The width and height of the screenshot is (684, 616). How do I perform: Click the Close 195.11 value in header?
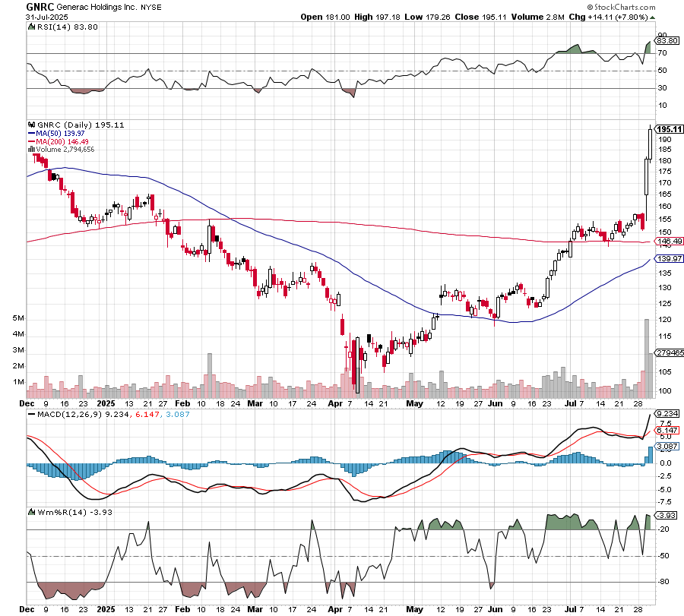[x=480, y=17]
